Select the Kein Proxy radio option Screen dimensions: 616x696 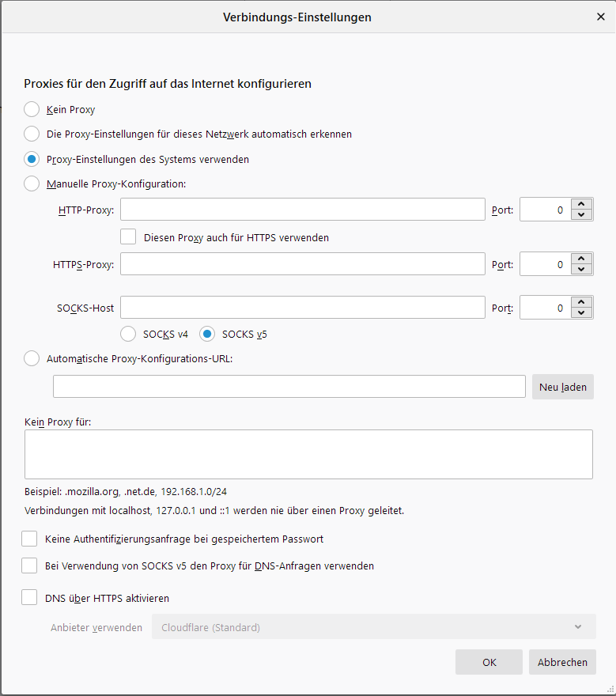coord(32,110)
